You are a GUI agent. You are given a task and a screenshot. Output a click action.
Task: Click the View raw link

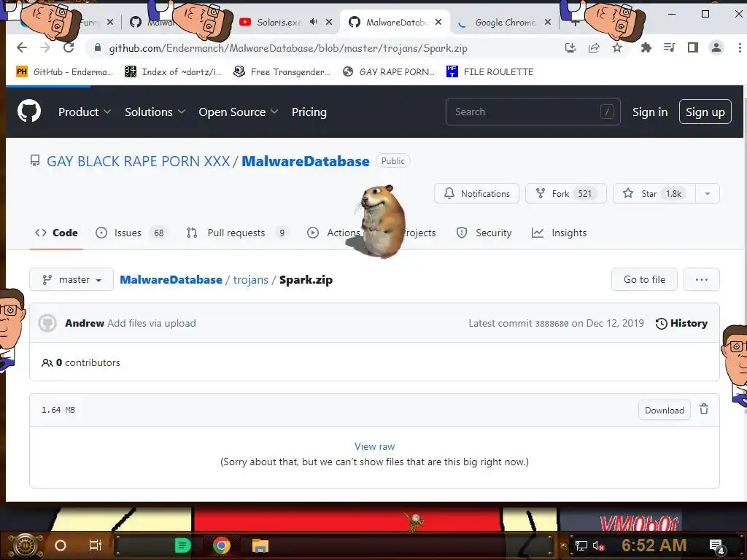[374, 447]
